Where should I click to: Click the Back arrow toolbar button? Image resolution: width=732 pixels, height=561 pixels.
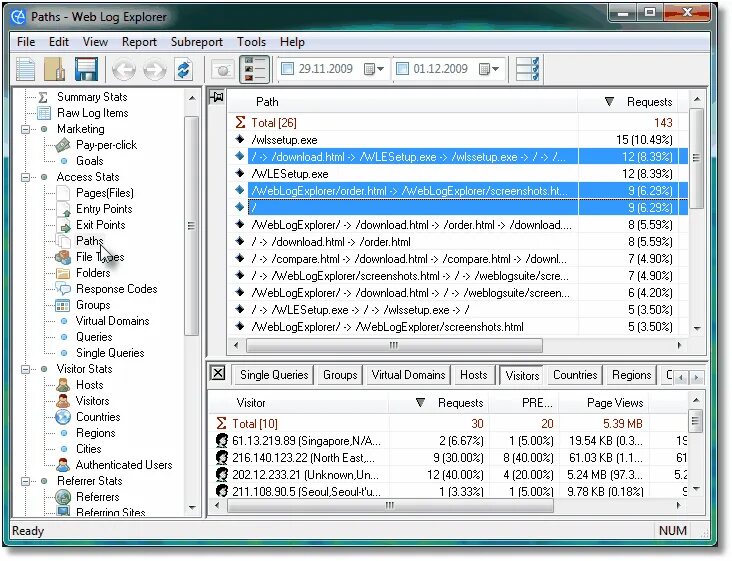124,70
